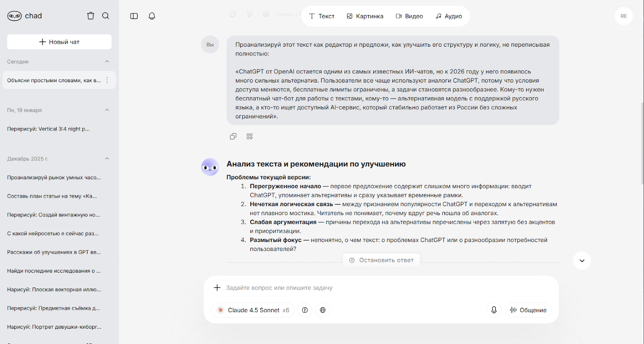Open the Claude 4.5 Sonnet model selector

tap(253, 310)
